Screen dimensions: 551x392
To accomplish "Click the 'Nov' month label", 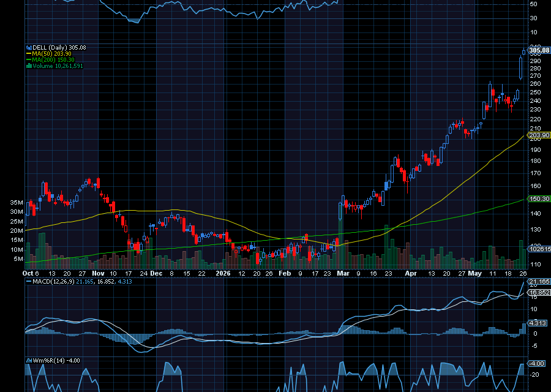I will click(98, 274).
